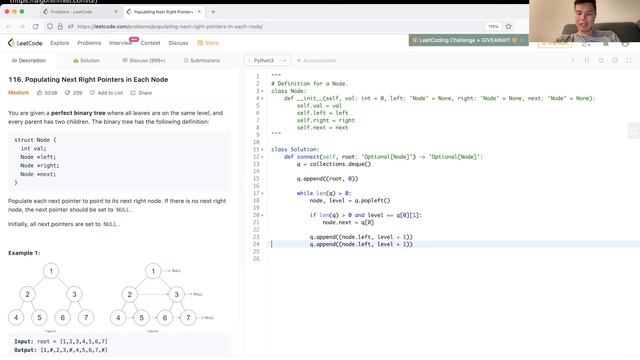Click the Share icon for the problem
This screenshot has height=360, width=640.
click(133, 93)
